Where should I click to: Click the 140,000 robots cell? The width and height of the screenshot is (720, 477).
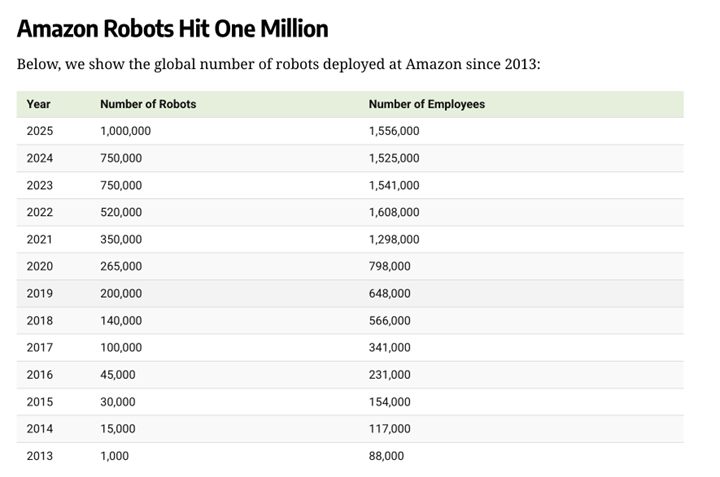coord(121,320)
